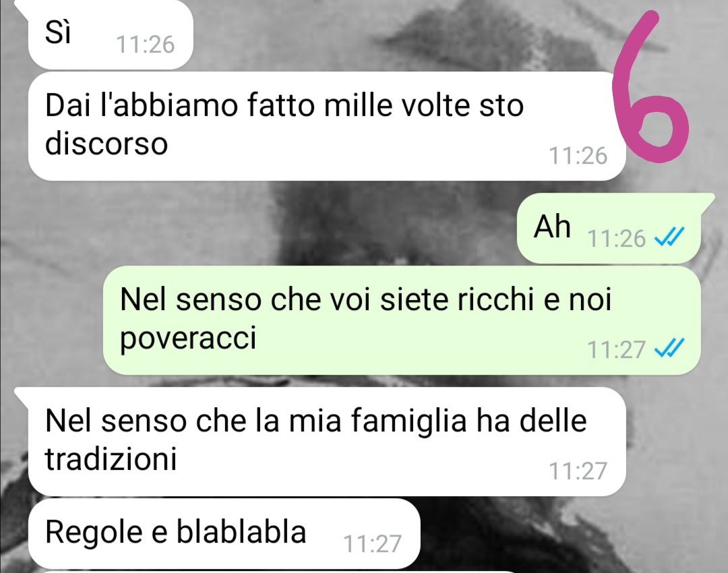The height and width of the screenshot is (573, 728).
Task: Click the 11:27 timestamp on the 'poveracci' message
Action: click(616, 349)
